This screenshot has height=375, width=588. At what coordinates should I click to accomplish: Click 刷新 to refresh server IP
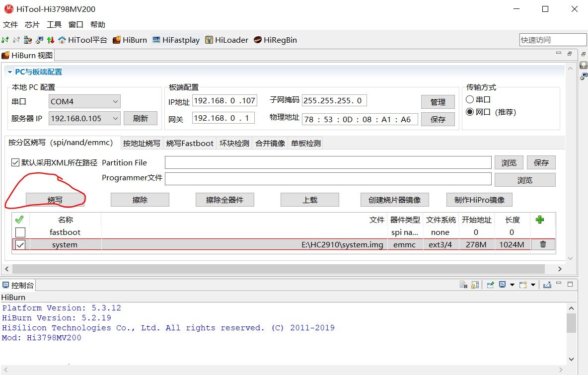pyautogui.click(x=141, y=119)
